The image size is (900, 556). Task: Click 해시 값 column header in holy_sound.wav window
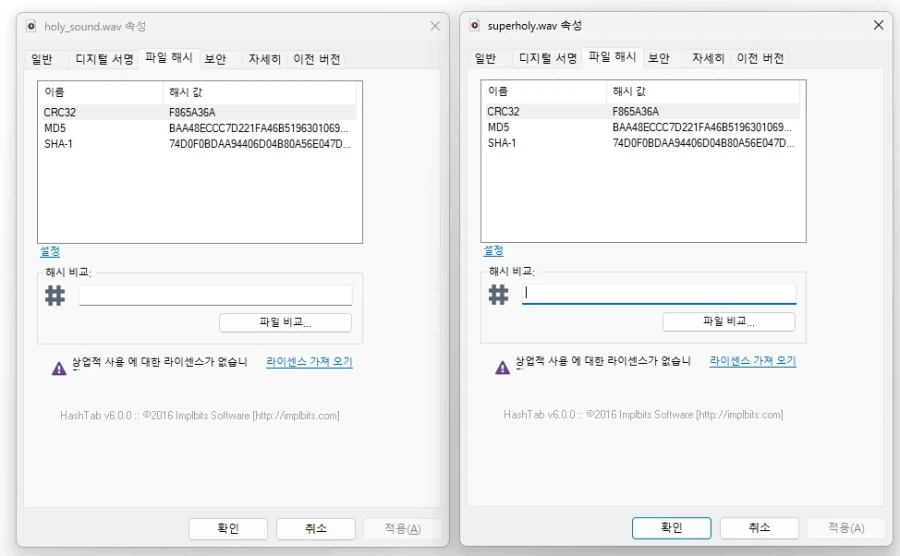point(259,92)
